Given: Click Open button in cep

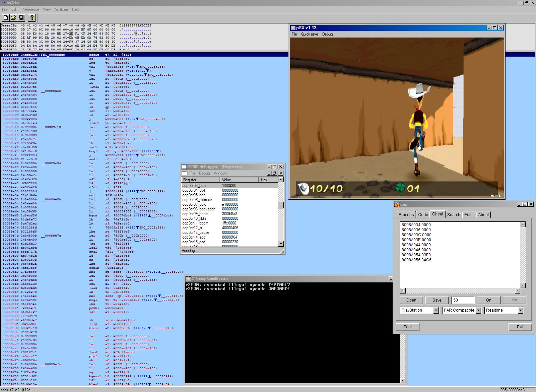Looking at the screenshot, I should click(x=411, y=300).
